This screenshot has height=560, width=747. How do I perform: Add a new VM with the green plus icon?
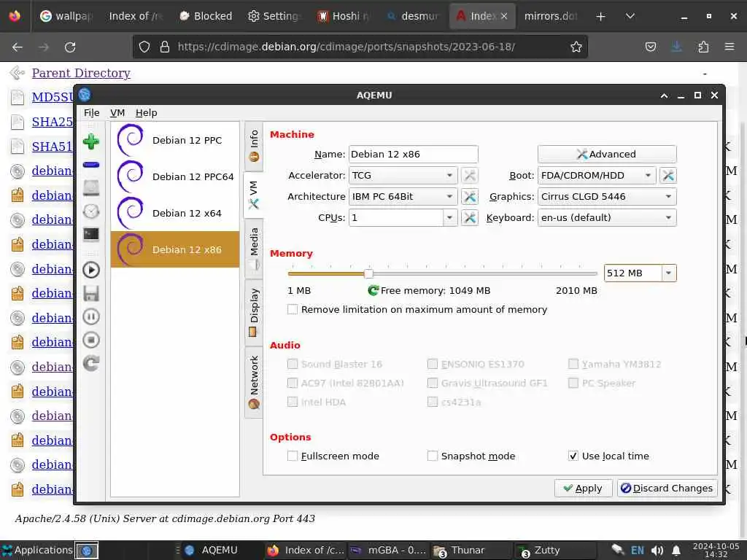[91, 142]
